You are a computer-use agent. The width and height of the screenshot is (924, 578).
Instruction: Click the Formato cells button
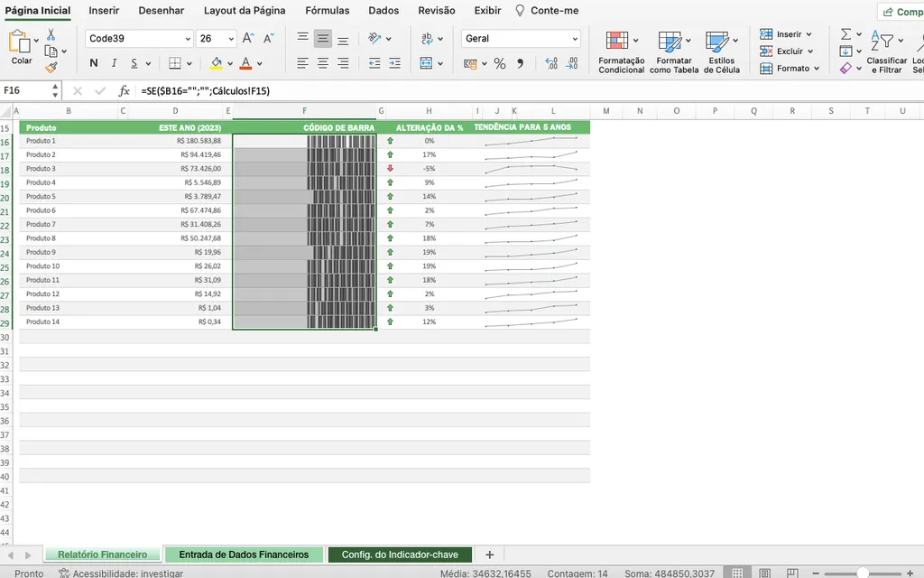(x=790, y=69)
